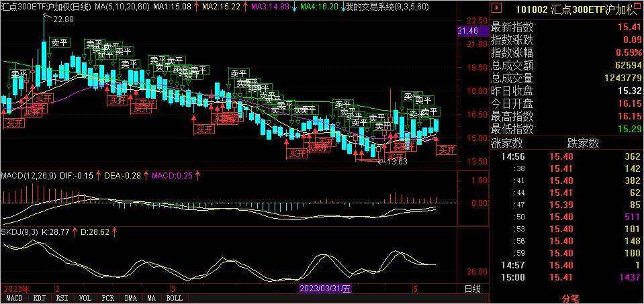The image size is (644, 304).
Task: Select the PCR indicator tab
Action: pos(107,297)
